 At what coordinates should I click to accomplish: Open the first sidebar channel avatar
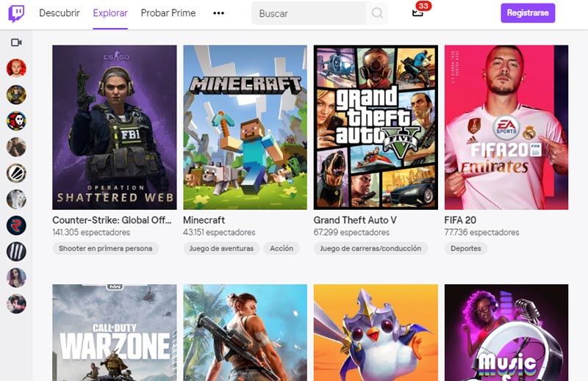click(x=16, y=68)
